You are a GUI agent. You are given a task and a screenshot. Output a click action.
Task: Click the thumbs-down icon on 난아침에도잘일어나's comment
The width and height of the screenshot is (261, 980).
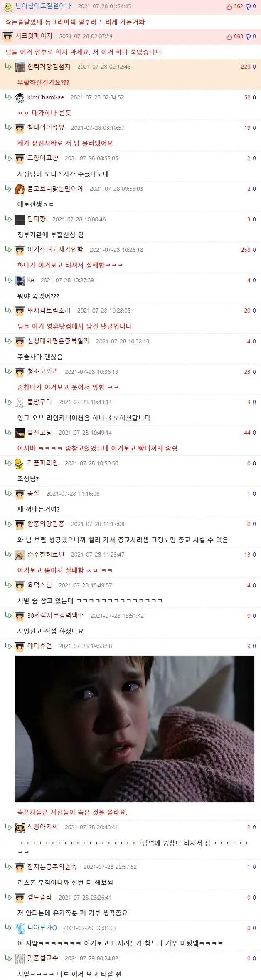pyautogui.click(x=248, y=7)
